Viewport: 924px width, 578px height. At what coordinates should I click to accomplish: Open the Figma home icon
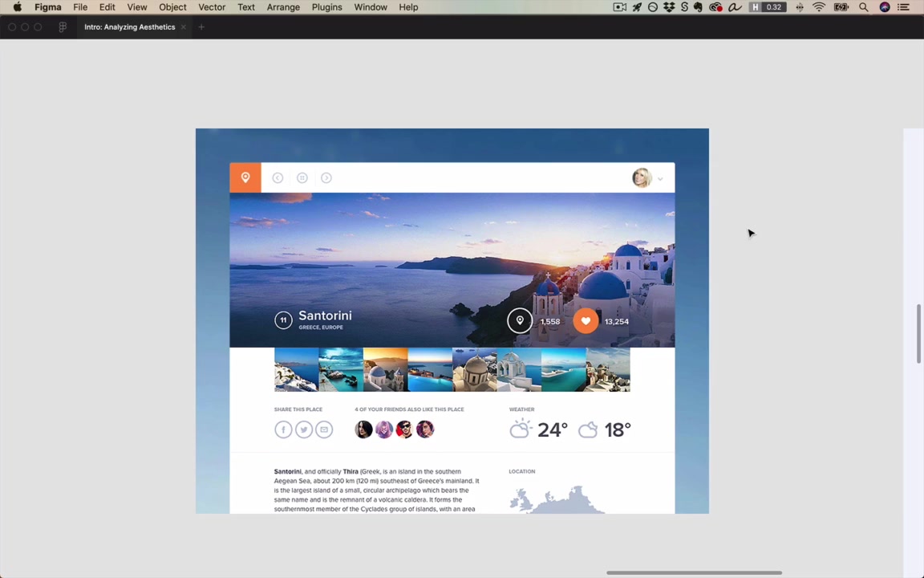point(63,27)
